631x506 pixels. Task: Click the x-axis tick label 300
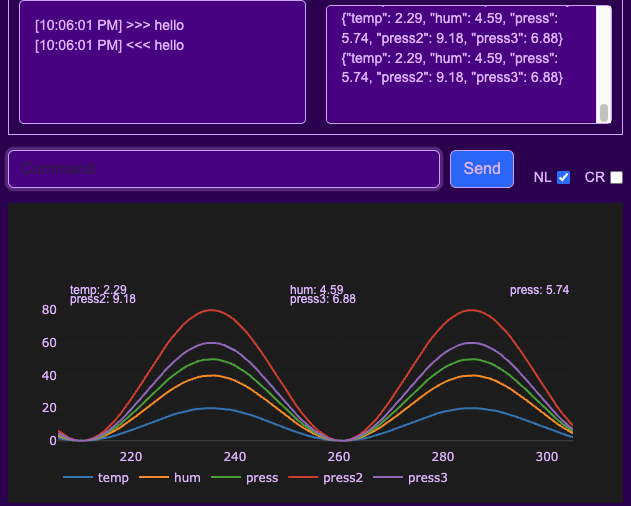click(546, 456)
